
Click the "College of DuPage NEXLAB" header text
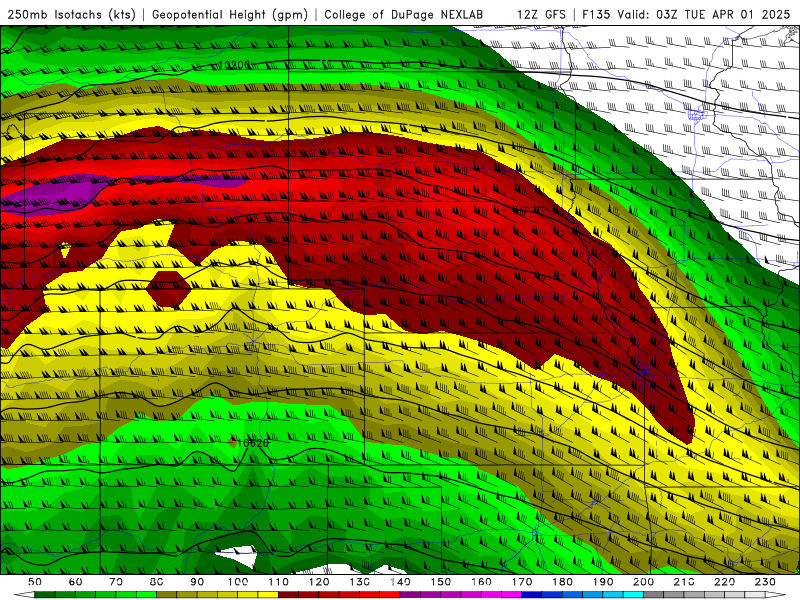(x=404, y=15)
